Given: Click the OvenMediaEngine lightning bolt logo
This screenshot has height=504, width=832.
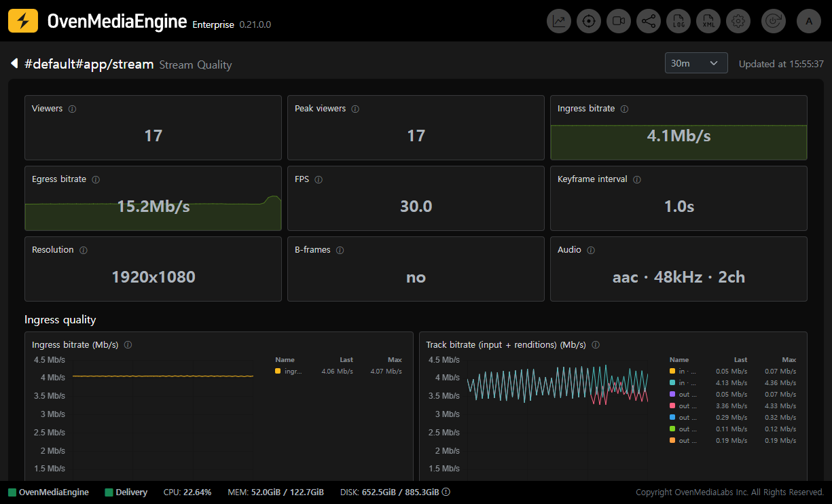Looking at the screenshot, I should pyautogui.click(x=23, y=21).
